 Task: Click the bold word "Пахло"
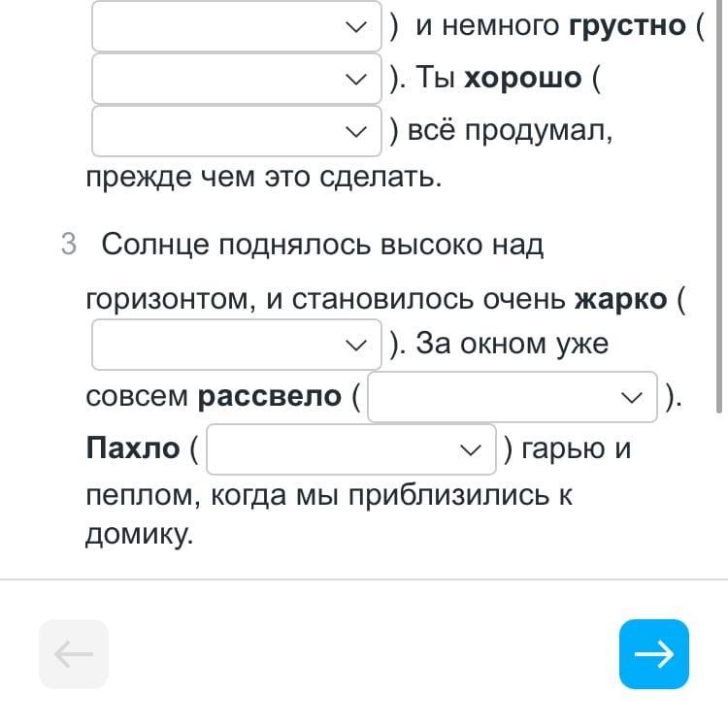[133, 449]
